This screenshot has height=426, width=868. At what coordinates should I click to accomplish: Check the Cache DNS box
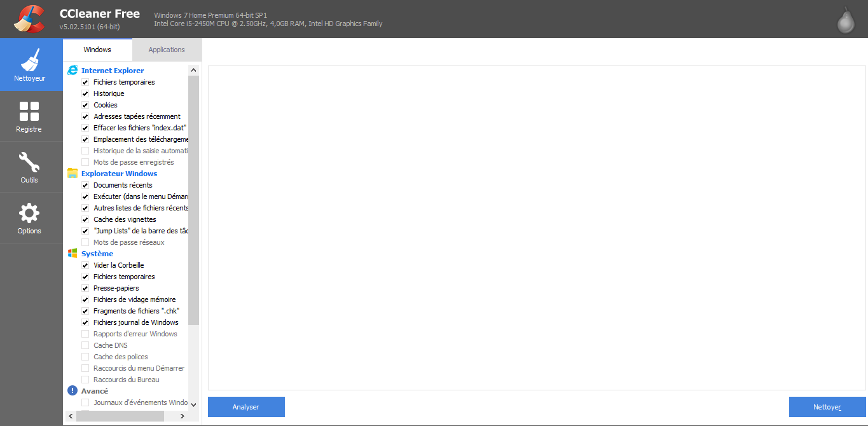85,345
